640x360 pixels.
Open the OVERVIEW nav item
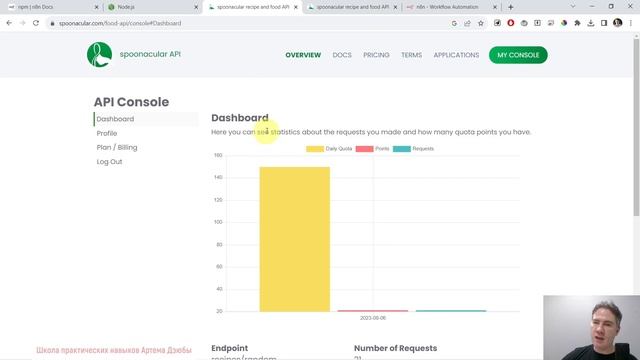tap(303, 55)
